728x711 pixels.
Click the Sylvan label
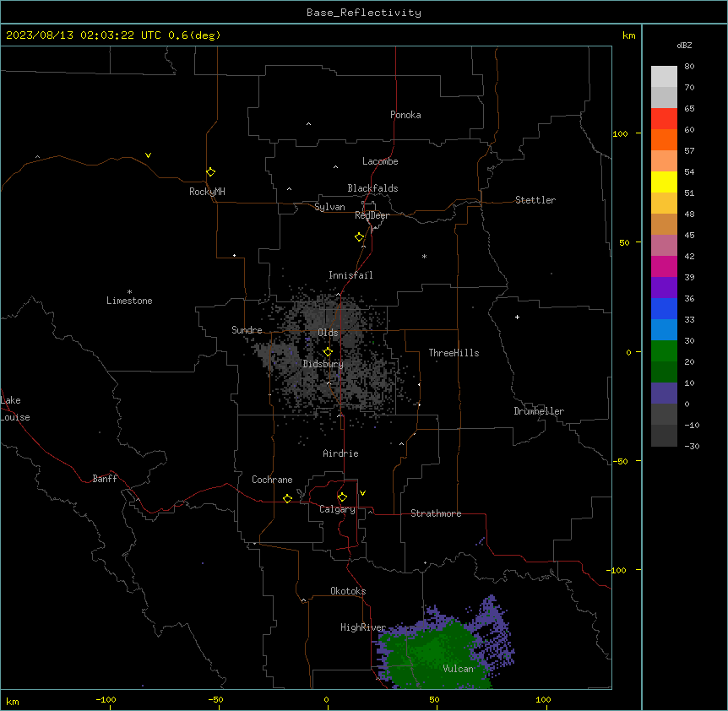[x=329, y=207]
